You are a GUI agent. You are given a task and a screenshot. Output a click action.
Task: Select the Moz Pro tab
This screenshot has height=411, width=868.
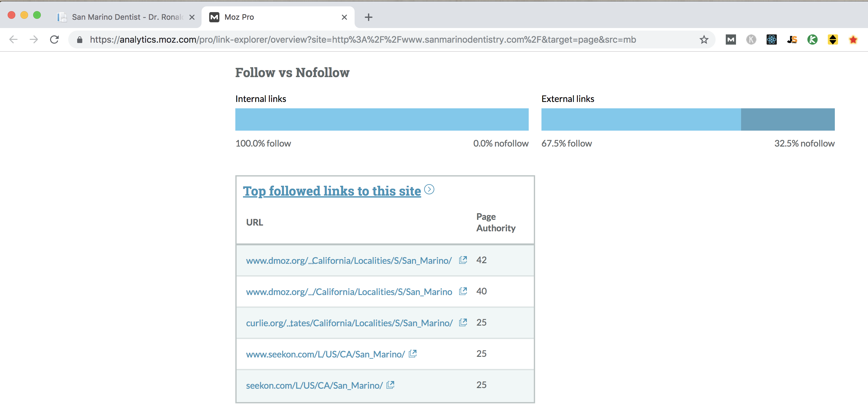click(277, 17)
